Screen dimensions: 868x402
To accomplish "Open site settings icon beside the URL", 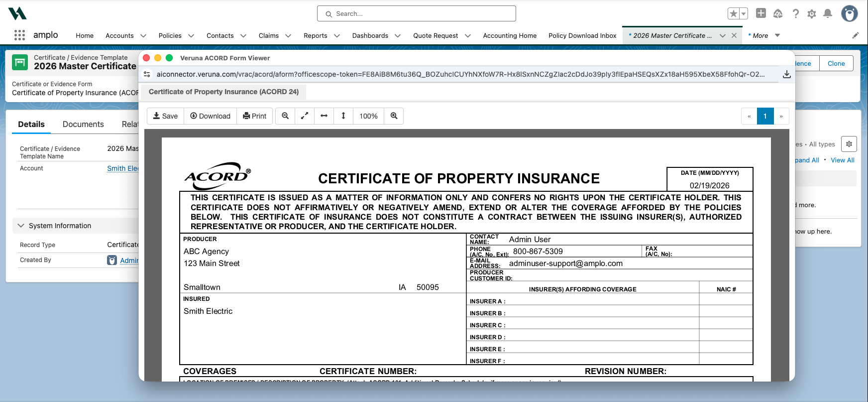I will coord(147,74).
